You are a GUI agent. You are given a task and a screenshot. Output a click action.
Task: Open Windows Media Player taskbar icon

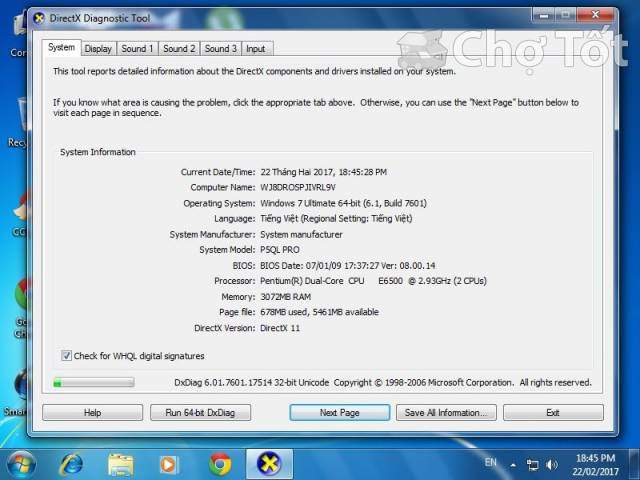click(169, 464)
